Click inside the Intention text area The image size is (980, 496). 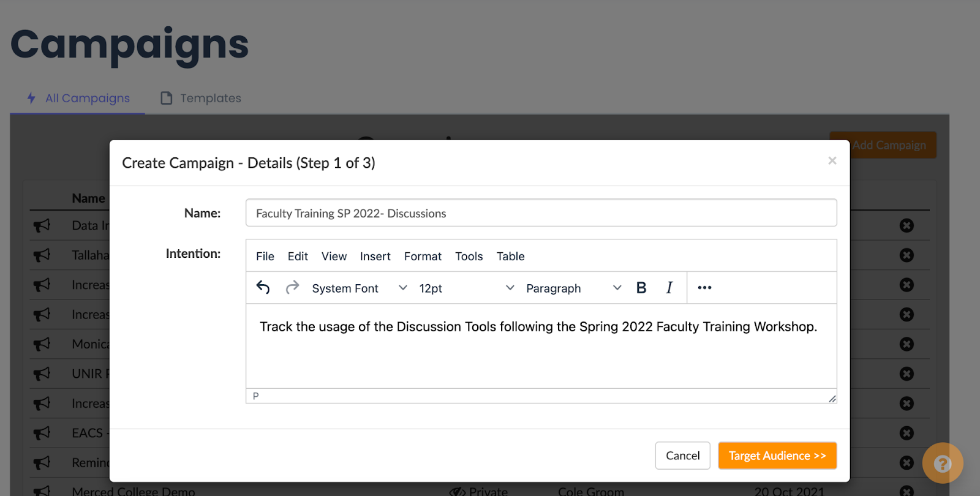[x=541, y=355]
